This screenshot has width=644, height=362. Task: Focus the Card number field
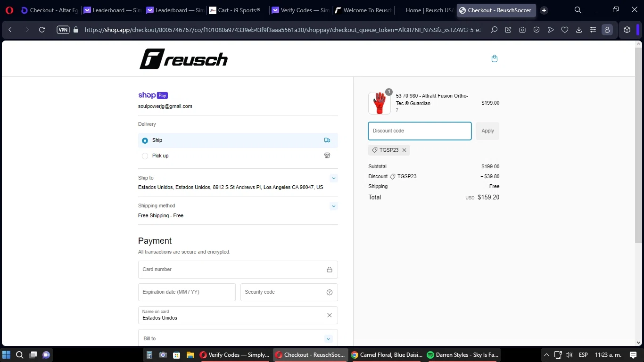pos(238,270)
